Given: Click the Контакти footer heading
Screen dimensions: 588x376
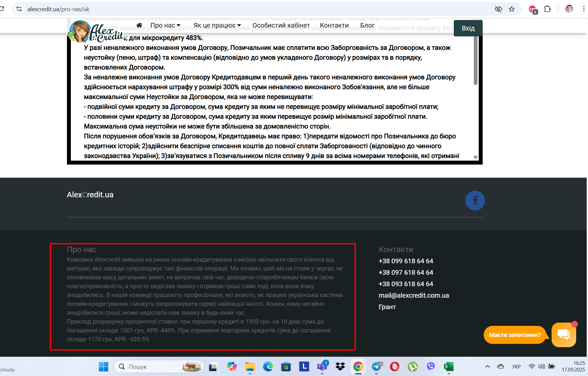Looking at the screenshot, I should (x=396, y=249).
